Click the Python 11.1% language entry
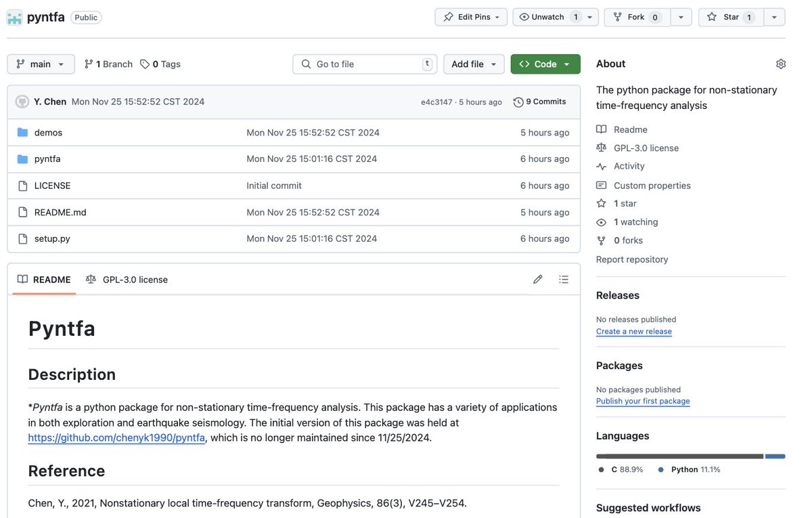The image size is (812, 518). [x=689, y=469]
